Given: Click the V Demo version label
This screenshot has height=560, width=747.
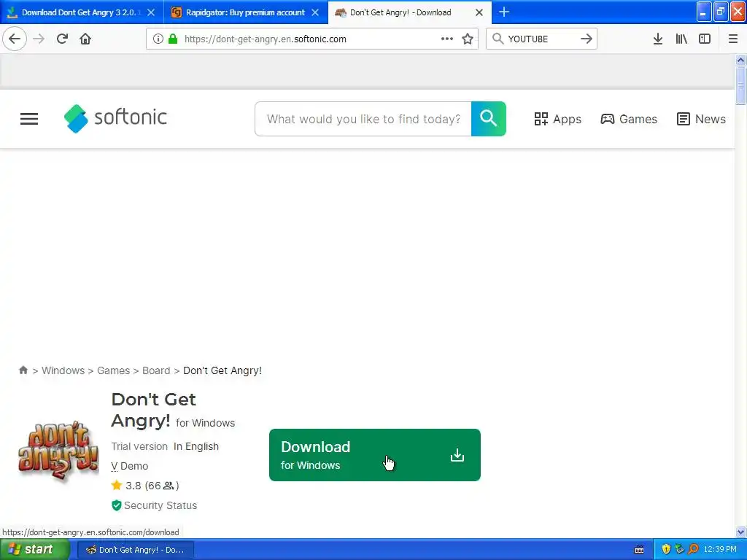Looking at the screenshot, I should pos(130,466).
